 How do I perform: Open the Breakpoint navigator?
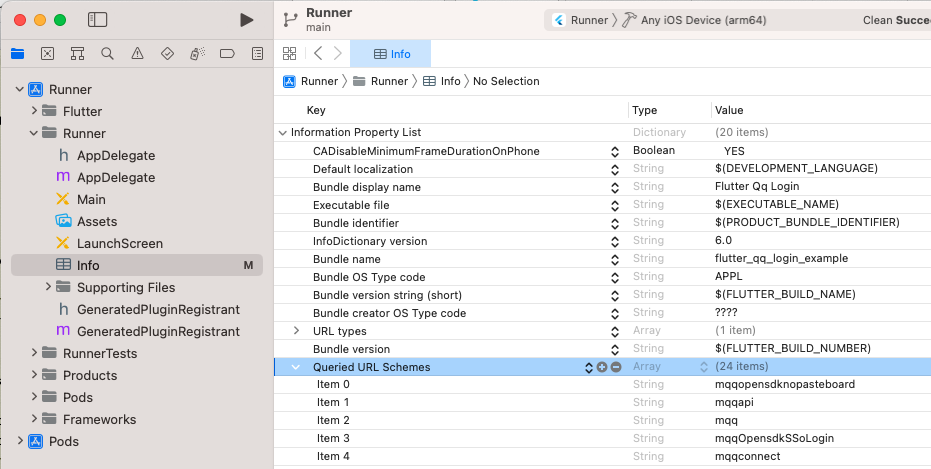pyautogui.click(x=227, y=54)
